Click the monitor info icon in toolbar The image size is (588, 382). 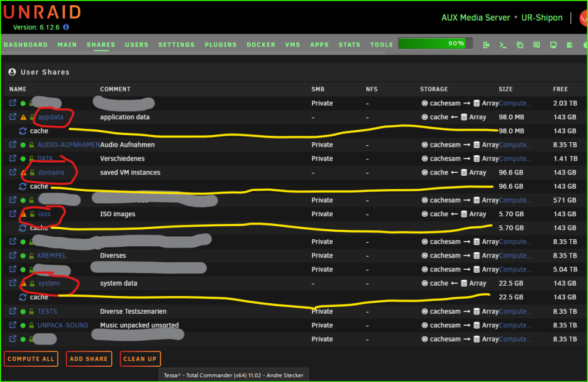point(553,45)
